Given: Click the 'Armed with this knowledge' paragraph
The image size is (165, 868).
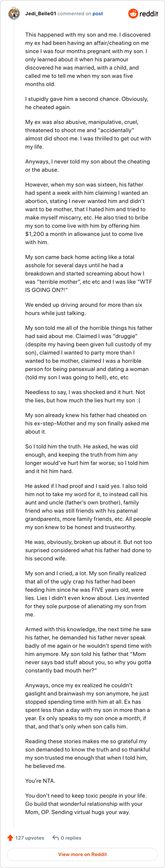Looking at the screenshot, I should (x=88, y=646).
